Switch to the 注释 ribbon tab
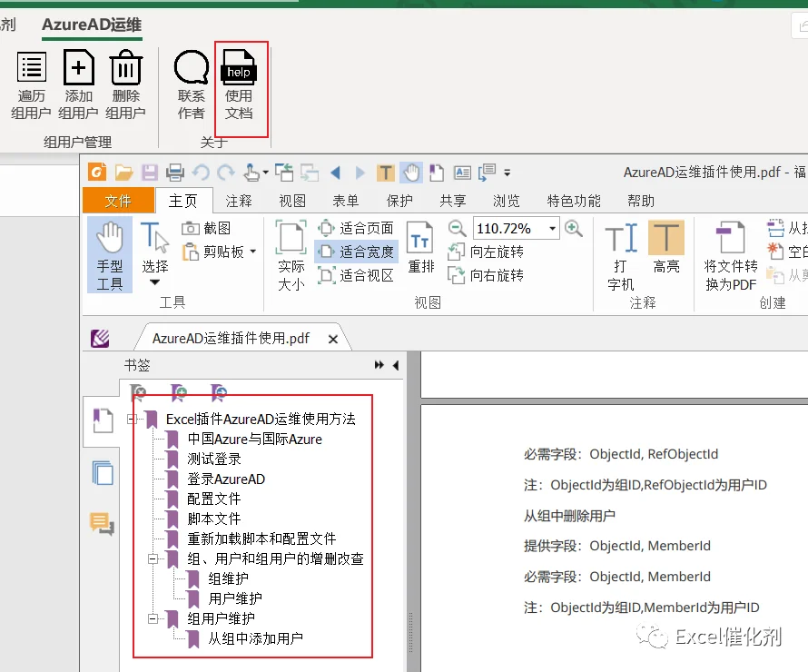Screen dimensions: 808x672 (x=239, y=201)
